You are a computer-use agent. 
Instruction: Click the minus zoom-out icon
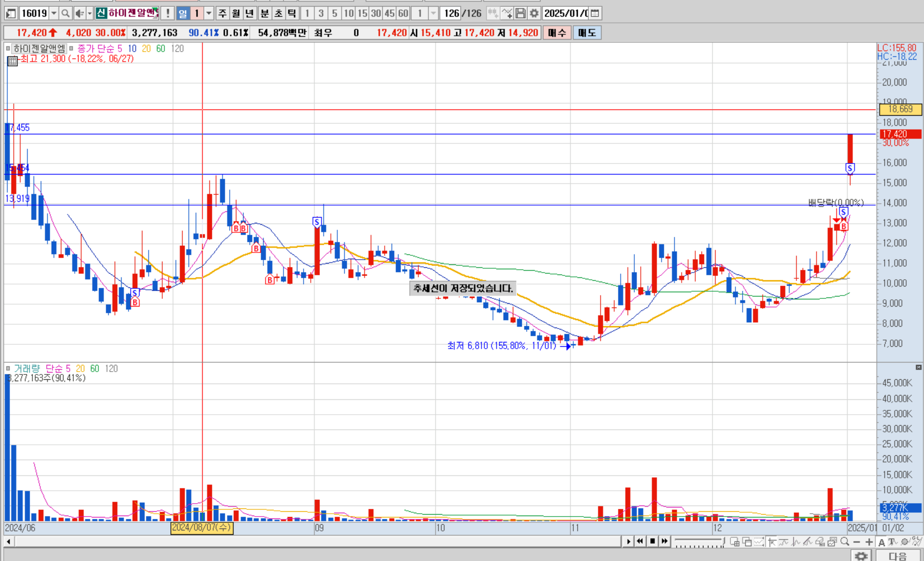(857, 541)
